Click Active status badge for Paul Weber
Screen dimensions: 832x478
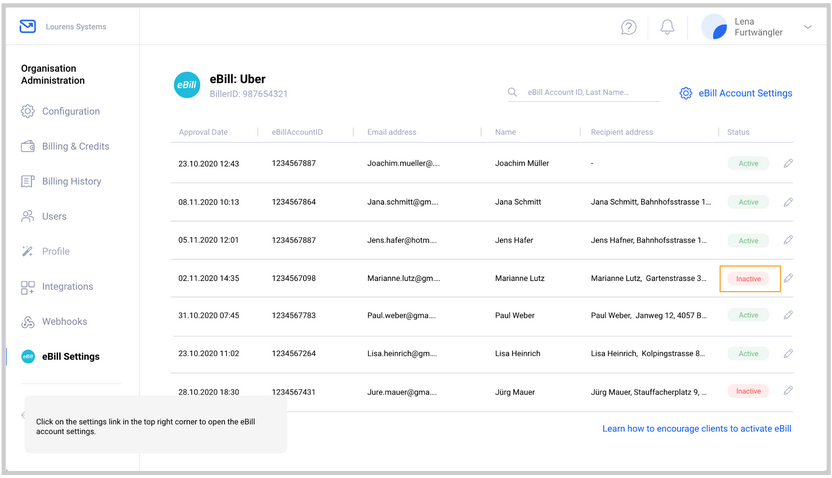coord(748,315)
